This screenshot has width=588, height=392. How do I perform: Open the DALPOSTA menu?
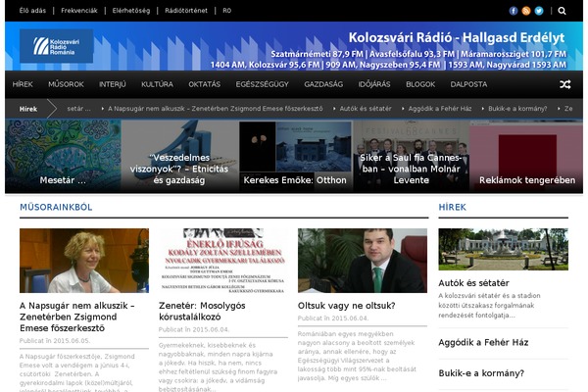tap(468, 84)
